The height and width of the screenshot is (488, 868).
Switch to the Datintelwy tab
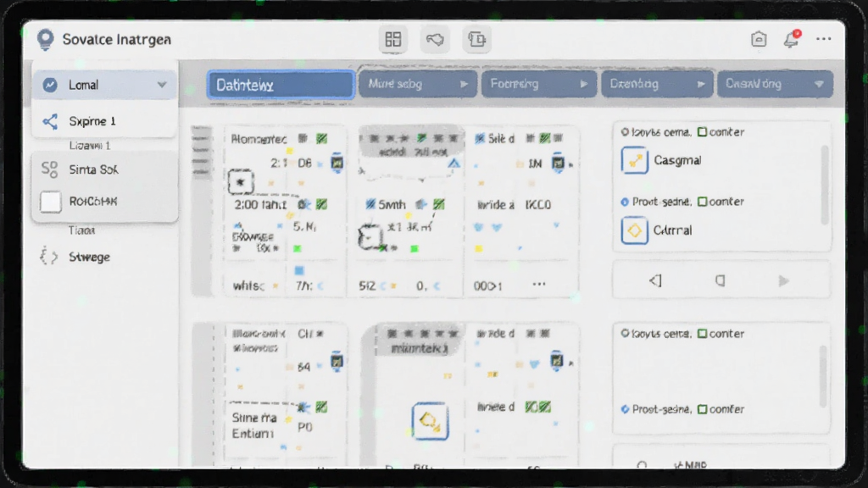point(281,85)
